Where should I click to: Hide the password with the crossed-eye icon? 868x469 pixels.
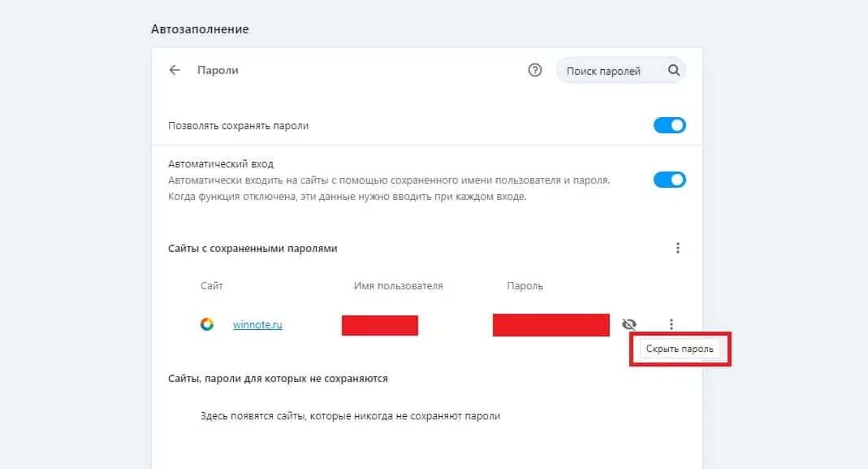pos(628,324)
